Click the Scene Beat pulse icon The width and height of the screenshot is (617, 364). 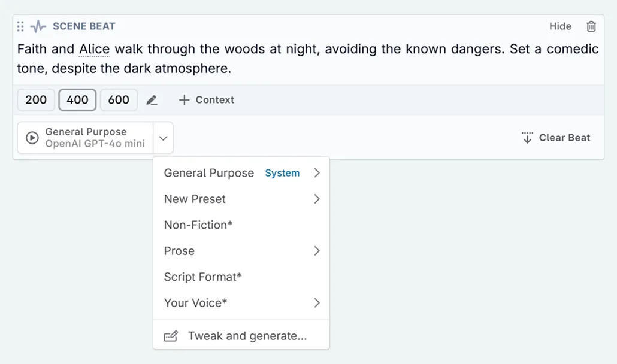point(38,26)
